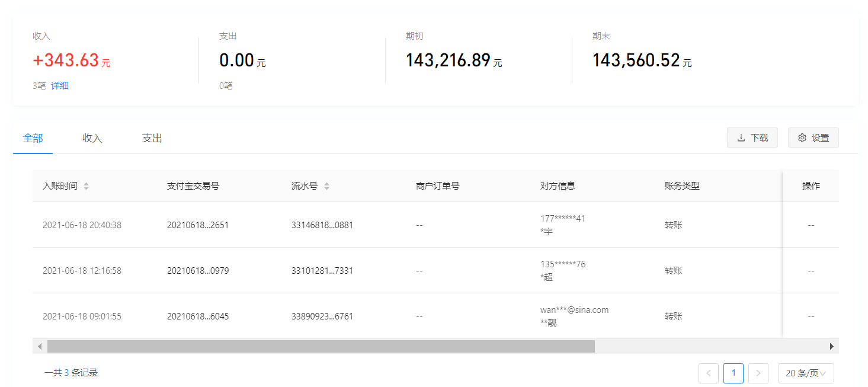Click descending sort arrow on 流水号 column
Image resolution: width=868 pixels, height=387 pixels.
(326, 188)
